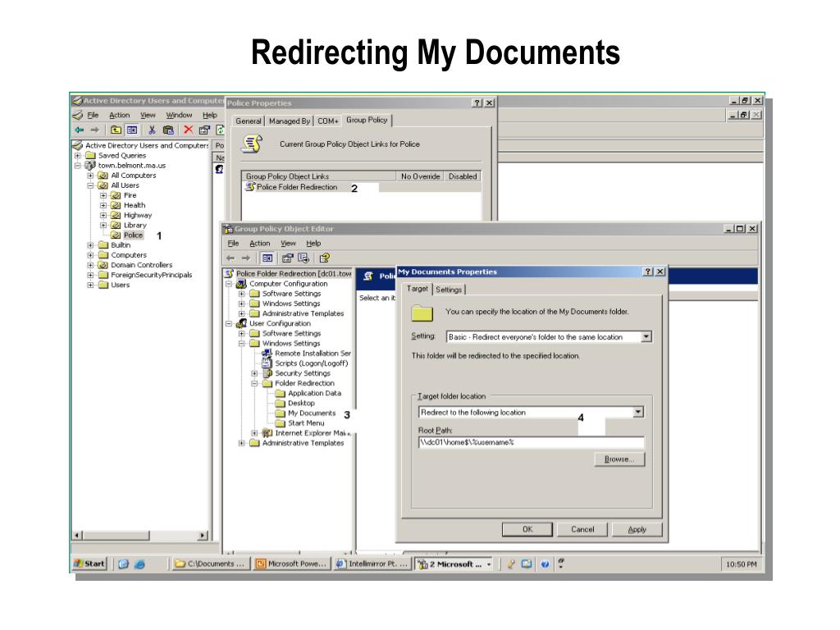Click the Browse... button
The height and width of the screenshot is (630, 840).
619,459
